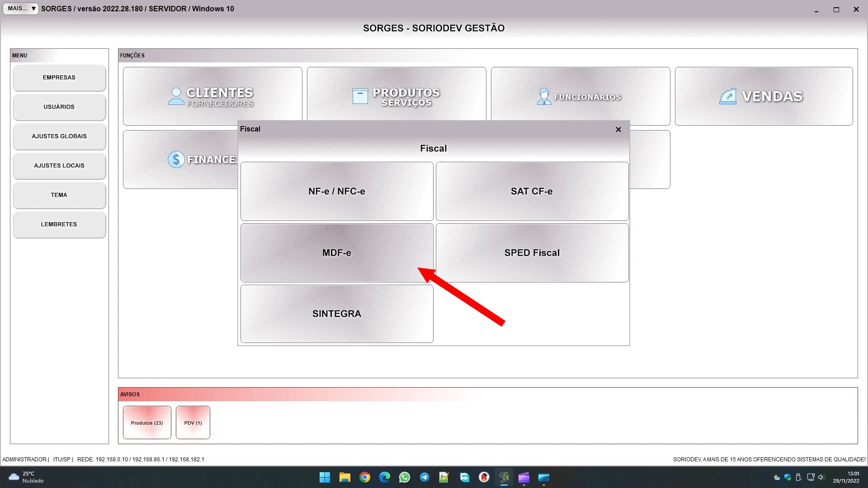Image resolution: width=868 pixels, height=488 pixels.
Task: Open the blue window app in the taskbar
Action: [x=544, y=478]
